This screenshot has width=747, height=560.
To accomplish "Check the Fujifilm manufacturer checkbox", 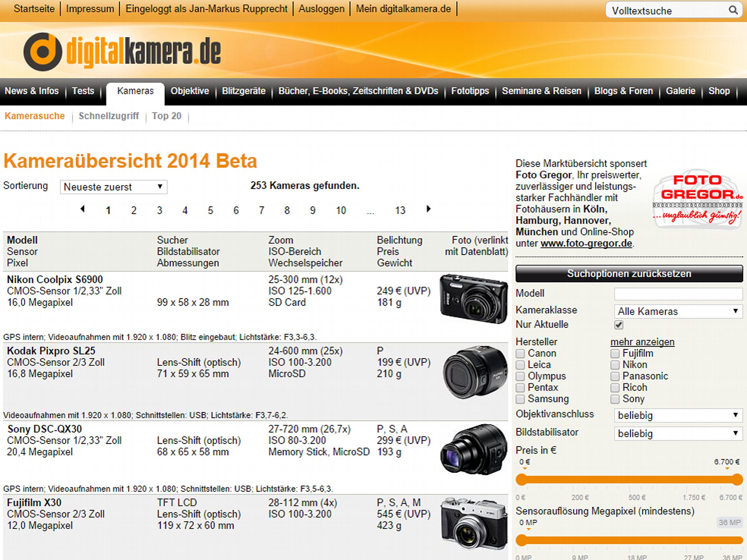I will 615,354.
